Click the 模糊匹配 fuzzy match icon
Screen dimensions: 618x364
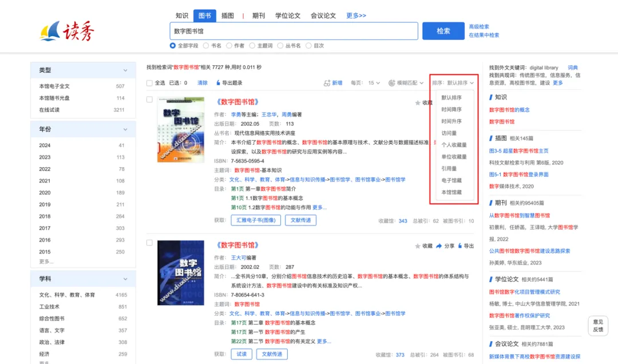pos(393,83)
